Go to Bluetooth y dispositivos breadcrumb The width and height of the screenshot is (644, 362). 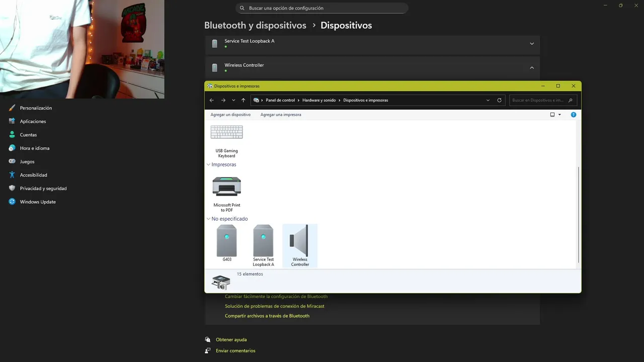[x=255, y=25]
